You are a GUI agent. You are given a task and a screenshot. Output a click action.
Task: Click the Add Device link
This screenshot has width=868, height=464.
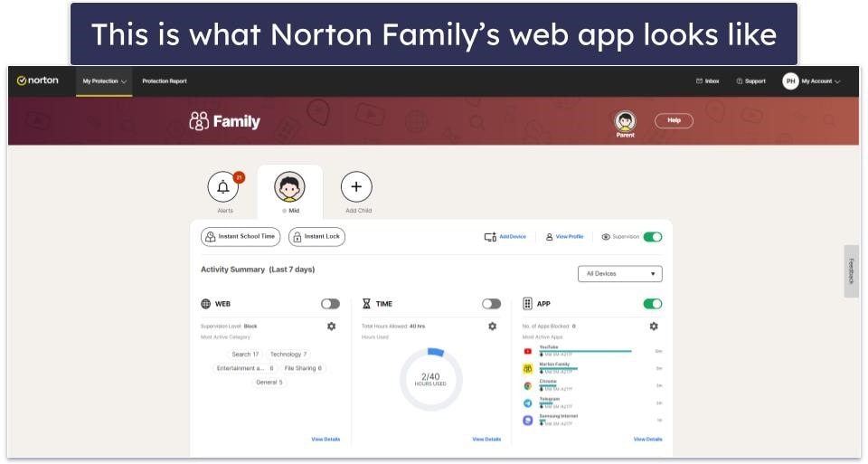(513, 237)
